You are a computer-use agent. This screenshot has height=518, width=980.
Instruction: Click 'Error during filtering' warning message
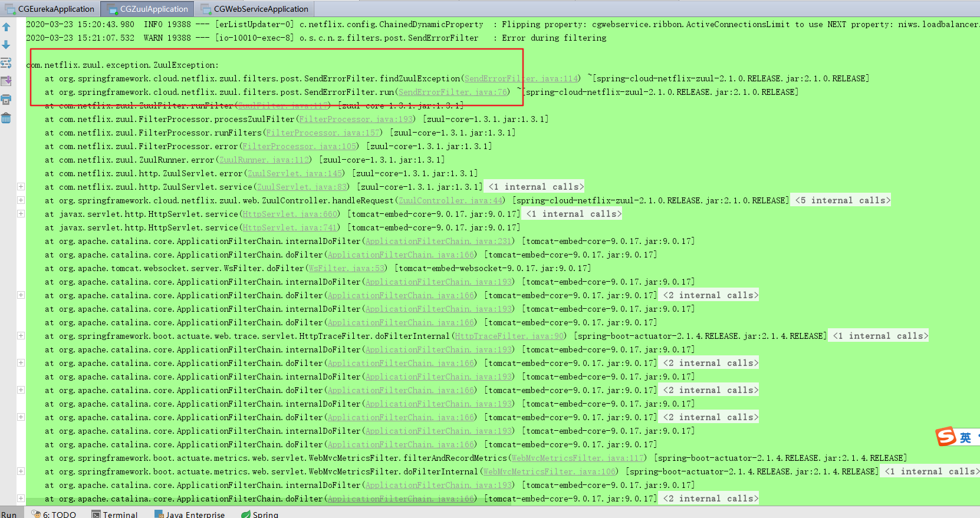(x=554, y=38)
